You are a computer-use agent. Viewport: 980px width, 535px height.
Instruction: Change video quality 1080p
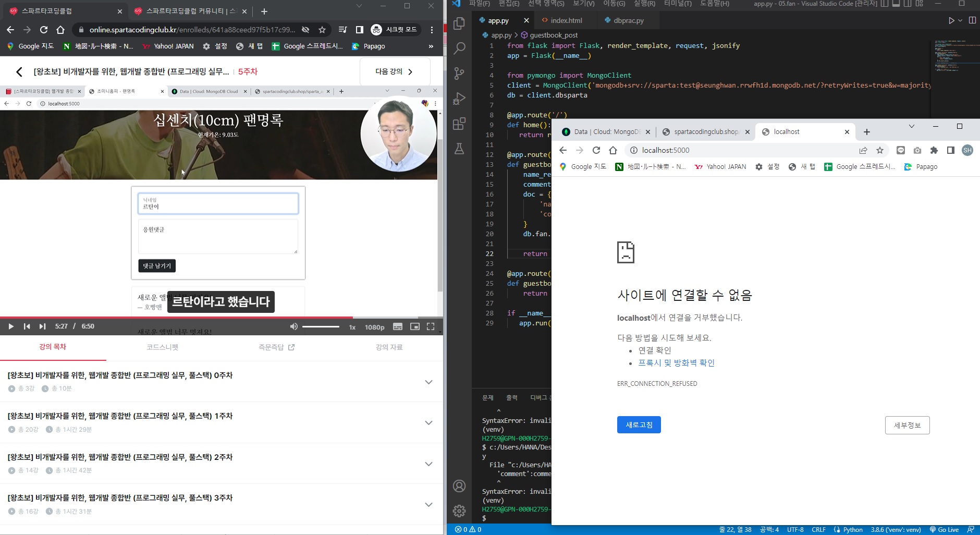coord(374,327)
